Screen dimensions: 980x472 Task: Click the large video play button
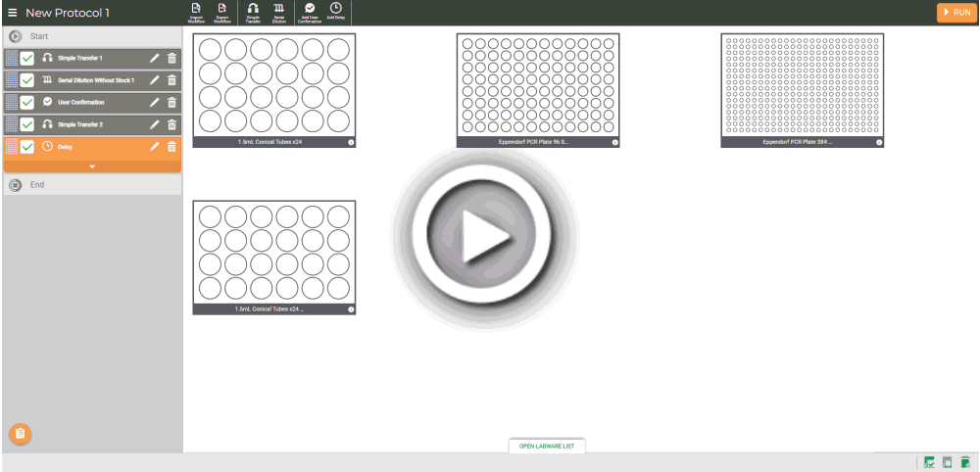[x=485, y=238]
